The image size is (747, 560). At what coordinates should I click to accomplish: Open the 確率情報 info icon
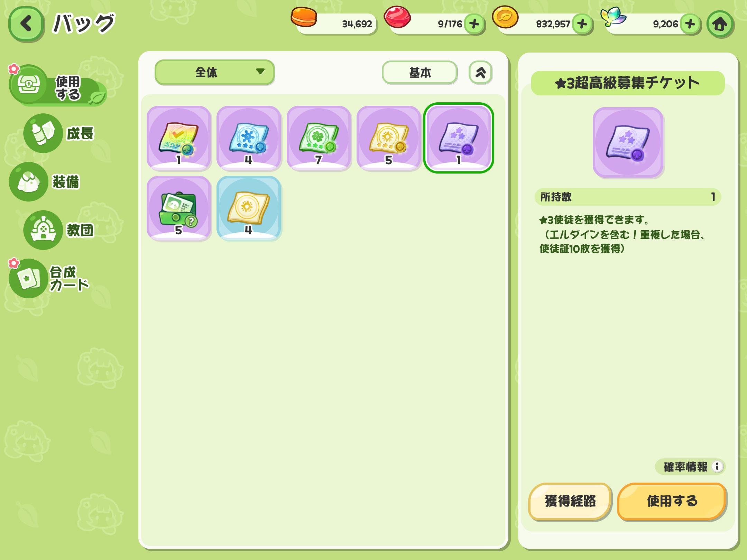[717, 467]
